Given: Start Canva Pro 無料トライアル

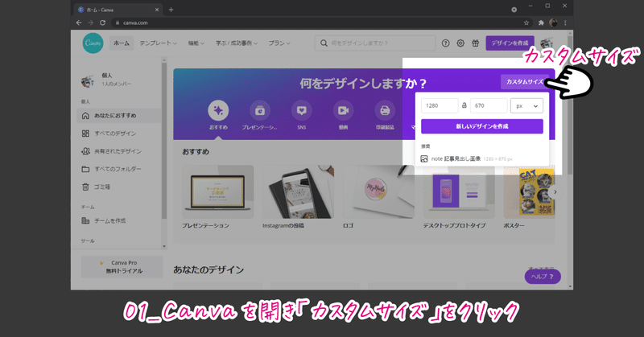Looking at the screenshot, I should coord(122,267).
